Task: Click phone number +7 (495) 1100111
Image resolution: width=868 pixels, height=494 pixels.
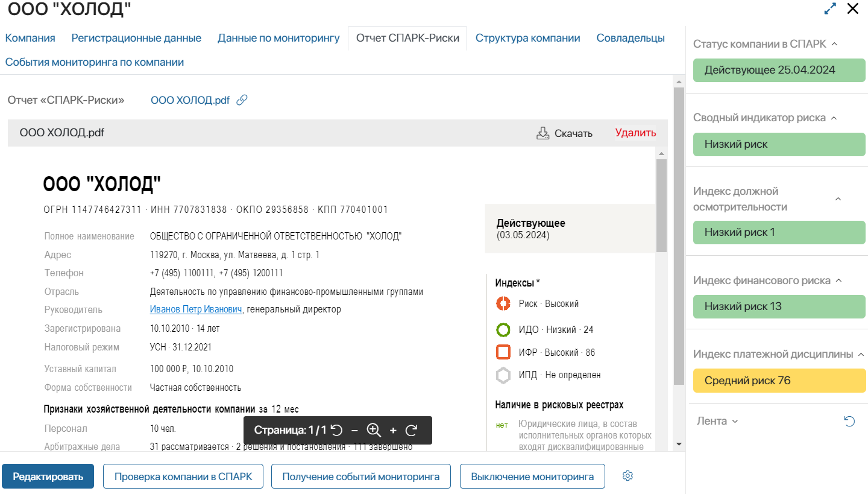Action: click(182, 273)
